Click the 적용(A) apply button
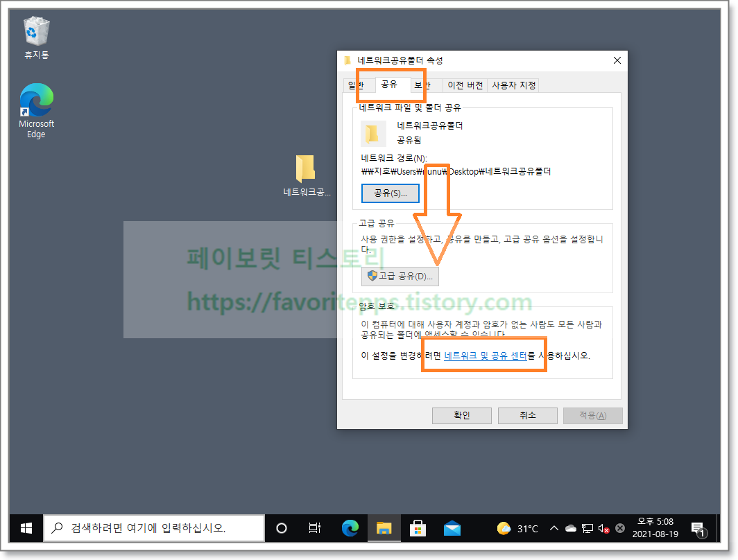 pyautogui.click(x=592, y=415)
